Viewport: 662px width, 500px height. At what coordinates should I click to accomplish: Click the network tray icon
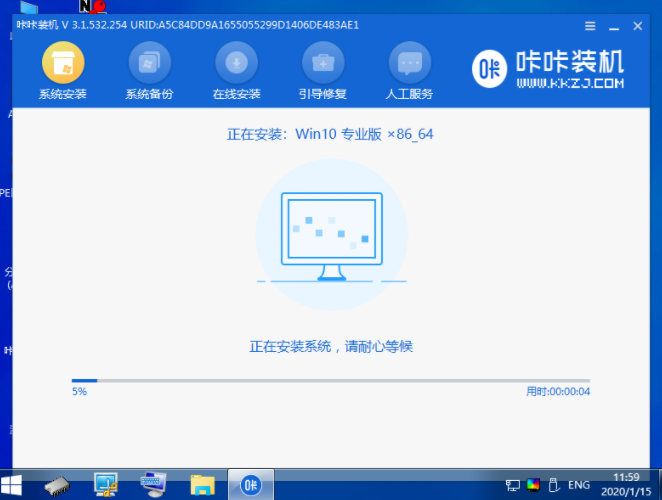point(513,485)
